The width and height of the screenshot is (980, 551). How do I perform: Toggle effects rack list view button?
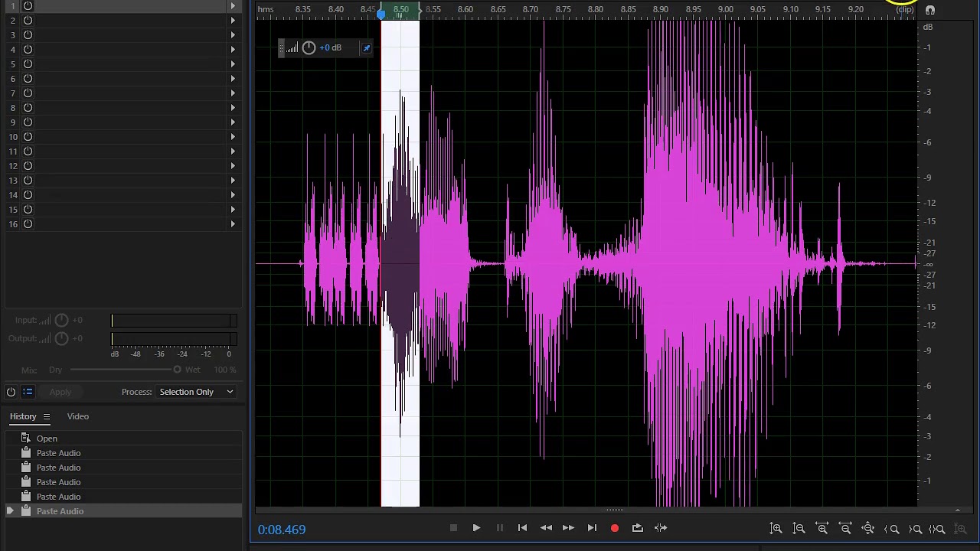(x=28, y=392)
